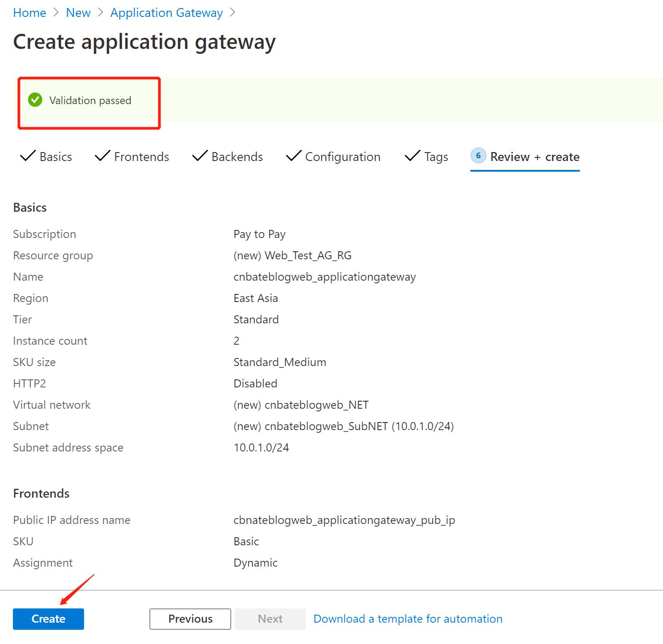This screenshot has width=663, height=644.
Task: Navigate to Home via breadcrumb
Action: (x=29, y=12)
